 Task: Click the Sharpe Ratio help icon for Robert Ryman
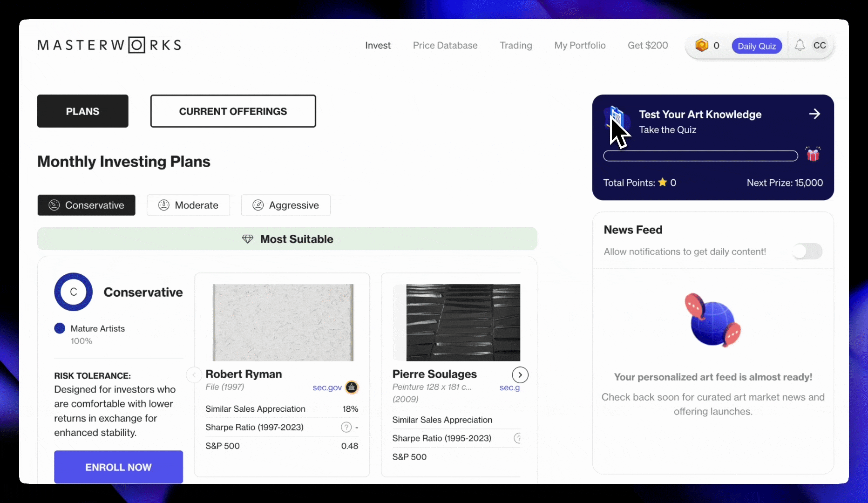point(346,427)
